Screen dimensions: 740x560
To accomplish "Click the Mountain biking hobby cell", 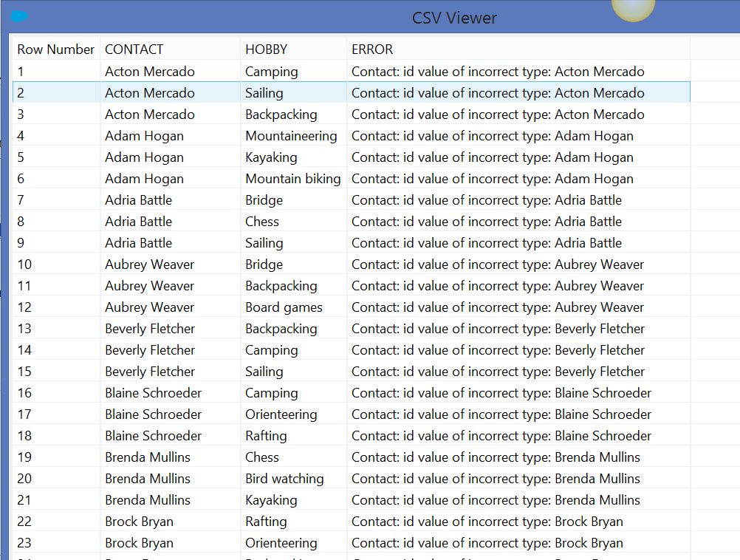I will click(292, 179).
